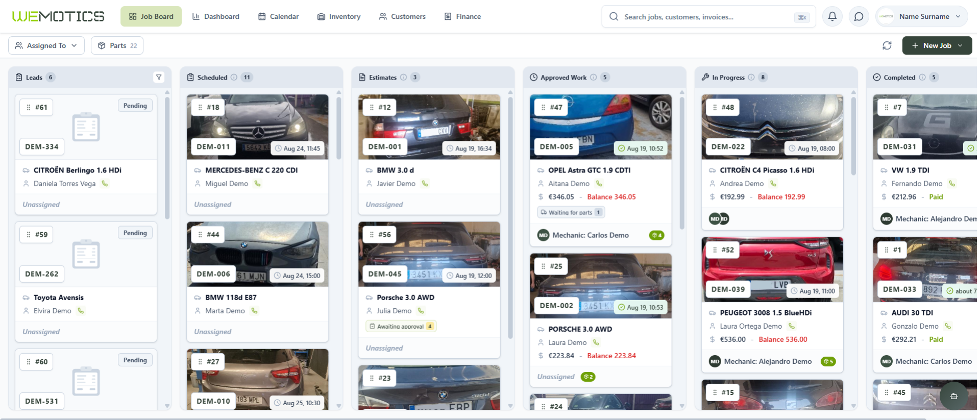
Task: Click phone icon beside Andrea Demo
Action: 773,183
